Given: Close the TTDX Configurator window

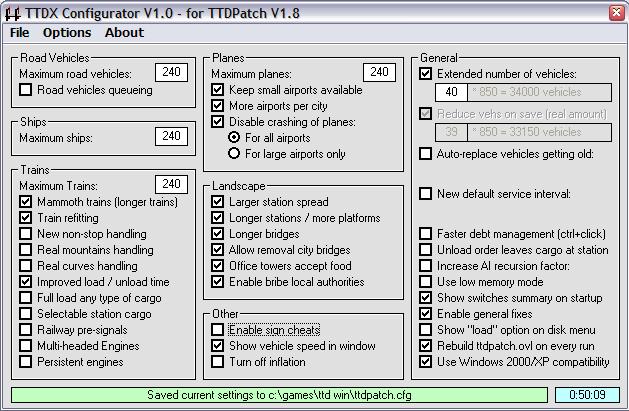Looking at the screenshot, I should [616, 13].
